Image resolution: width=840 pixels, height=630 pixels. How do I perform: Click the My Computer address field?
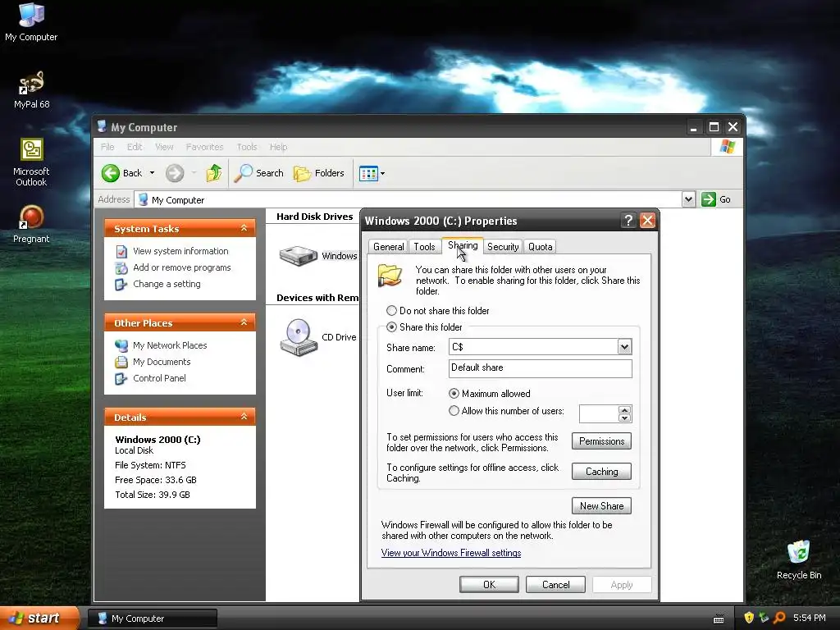click(x=407, y=199)
